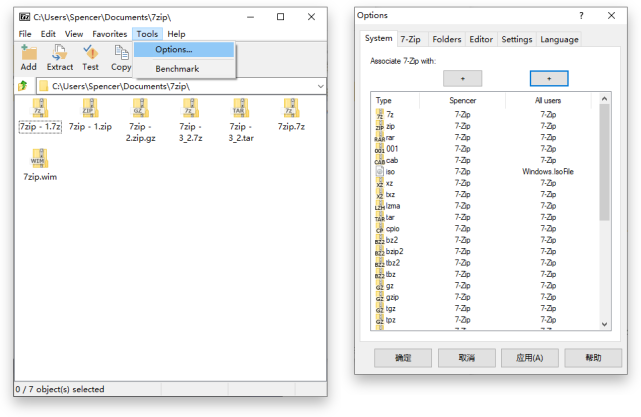The width and height of the screenshot is (641, 417).
Task: Select the xz type row
Action: pos(486,183)
